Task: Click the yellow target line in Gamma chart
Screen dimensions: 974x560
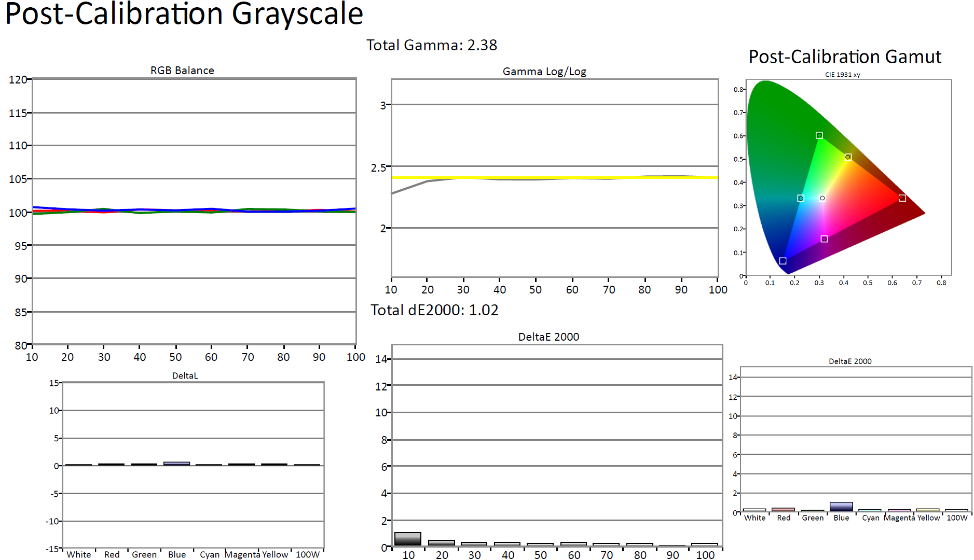Action: (x=555, y=177)
